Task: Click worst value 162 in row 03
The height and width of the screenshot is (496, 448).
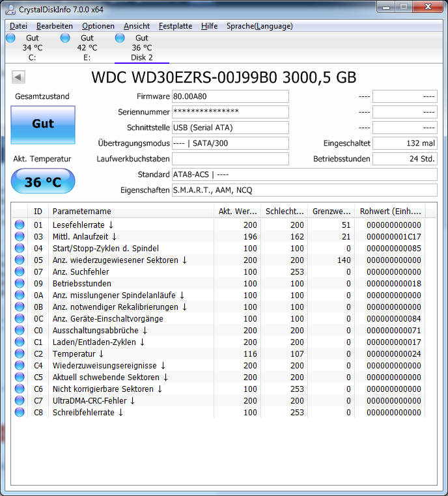Action: (x=297, y=237)
